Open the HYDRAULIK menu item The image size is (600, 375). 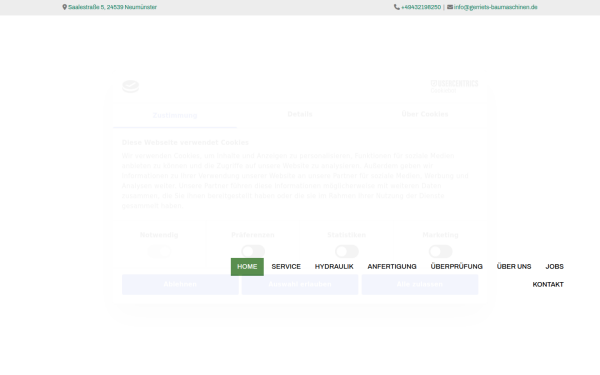tap(334, 267)
